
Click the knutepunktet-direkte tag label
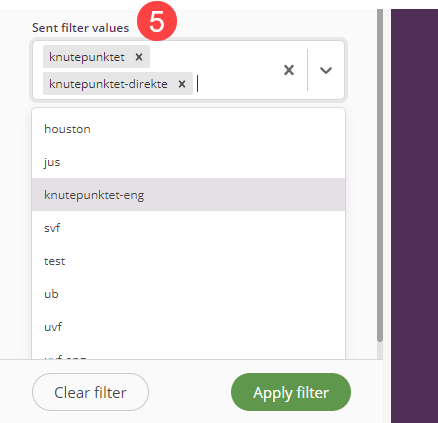point(108,84)
